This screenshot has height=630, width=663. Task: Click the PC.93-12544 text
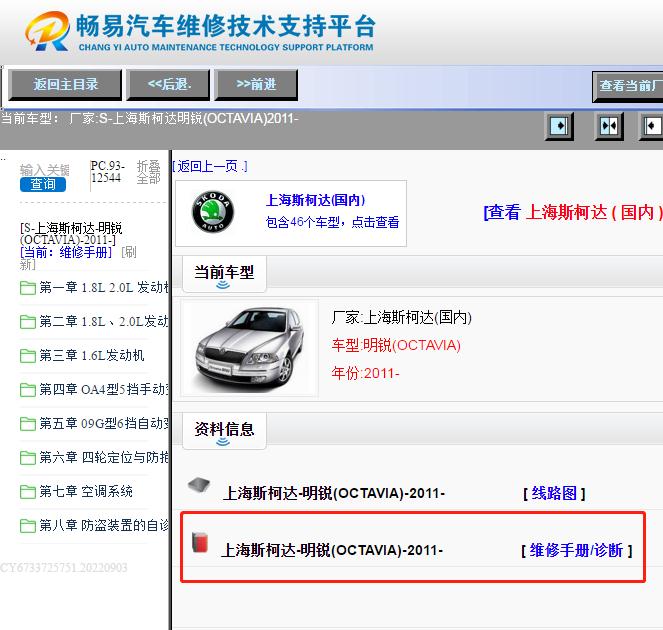(108, 172)
